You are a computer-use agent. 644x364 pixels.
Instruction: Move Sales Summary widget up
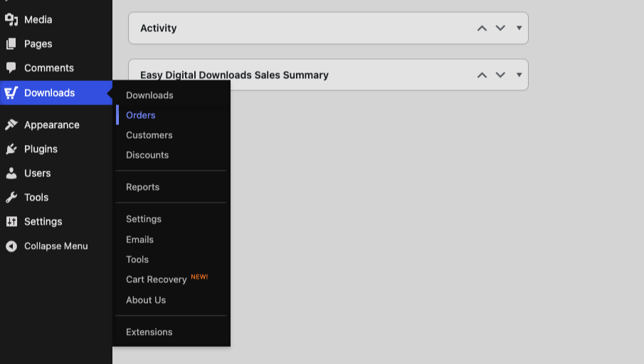[482, 75]
